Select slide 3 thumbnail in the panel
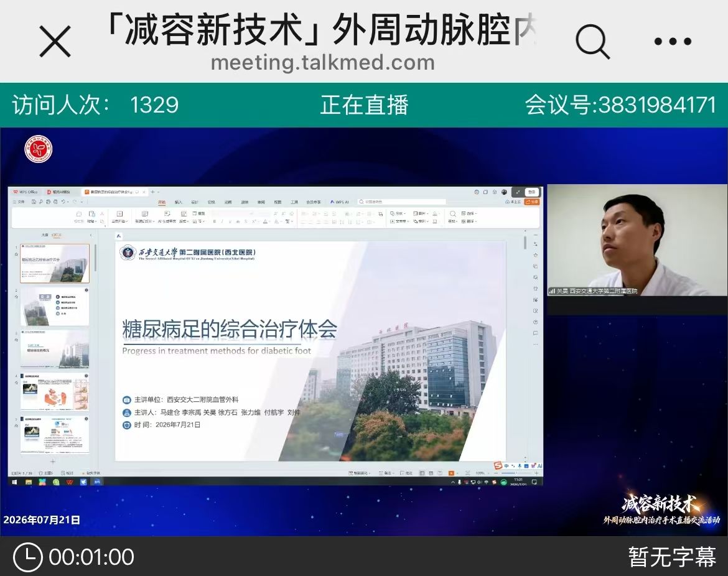 55,350
